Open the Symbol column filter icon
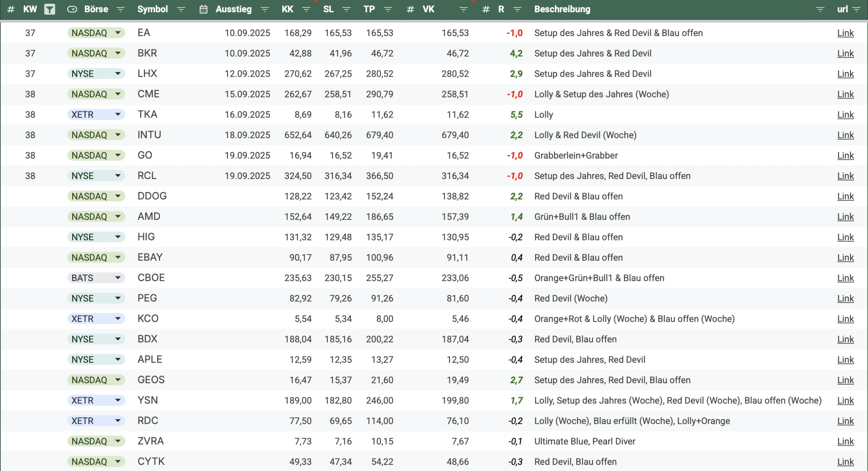 [181, 9]
